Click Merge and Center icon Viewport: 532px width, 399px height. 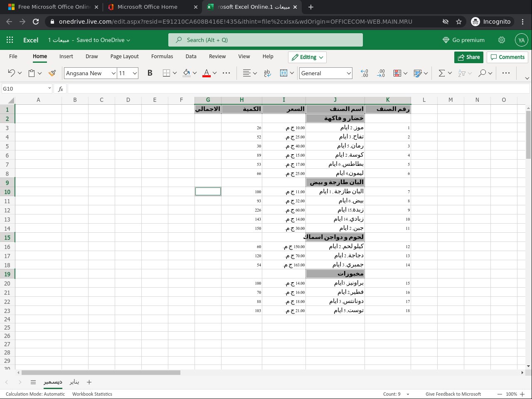[x=284, y=73]
